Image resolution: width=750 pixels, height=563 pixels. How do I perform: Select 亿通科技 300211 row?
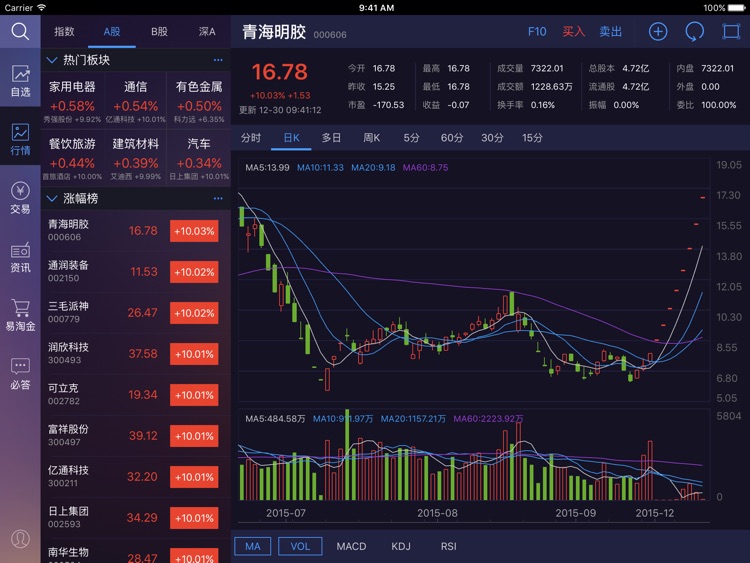tap(136, 477)
